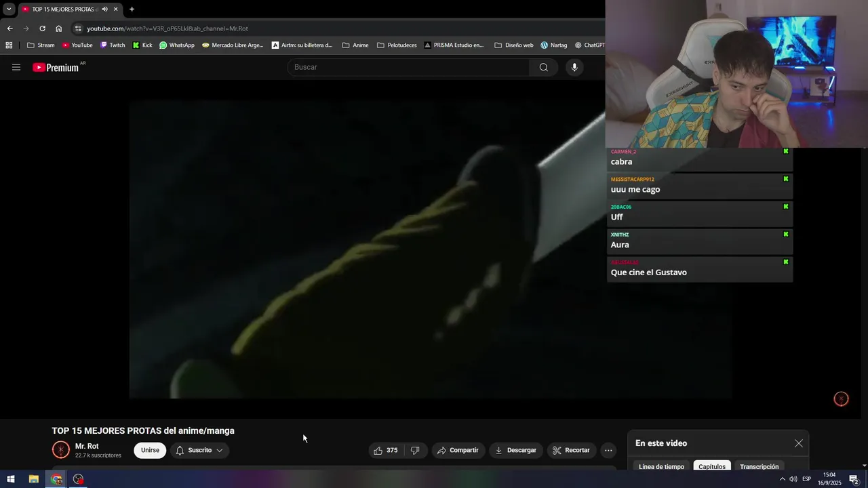Screen dimensions: 868x488
Task: Click browser forward arrow
Action: coord(26,28)
